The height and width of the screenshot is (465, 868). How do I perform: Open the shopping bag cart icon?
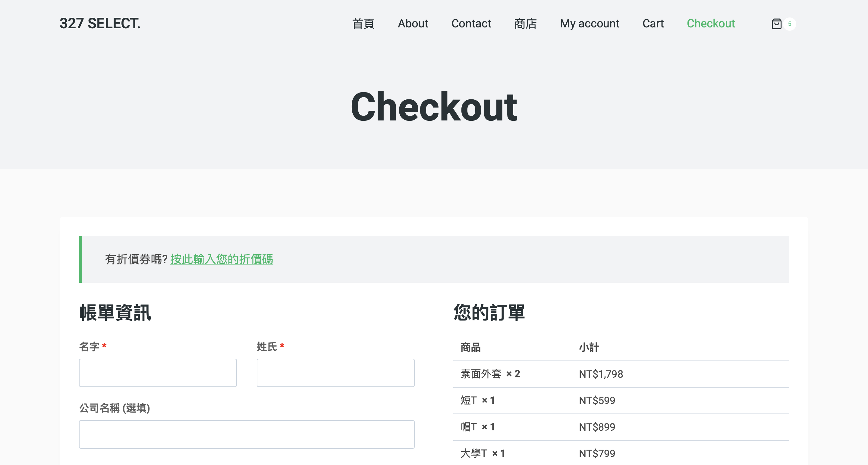tap(776, 24)
